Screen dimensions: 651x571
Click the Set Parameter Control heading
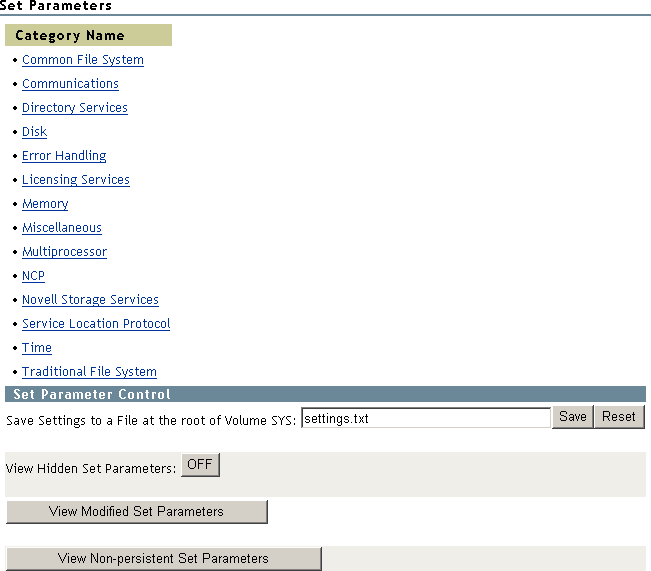(x=92, y=394)
